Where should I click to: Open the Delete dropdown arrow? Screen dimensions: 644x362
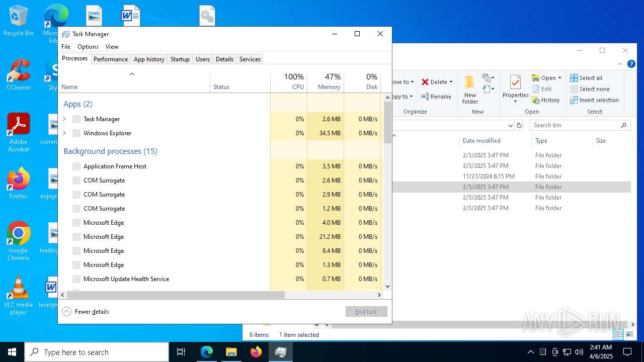451,82
